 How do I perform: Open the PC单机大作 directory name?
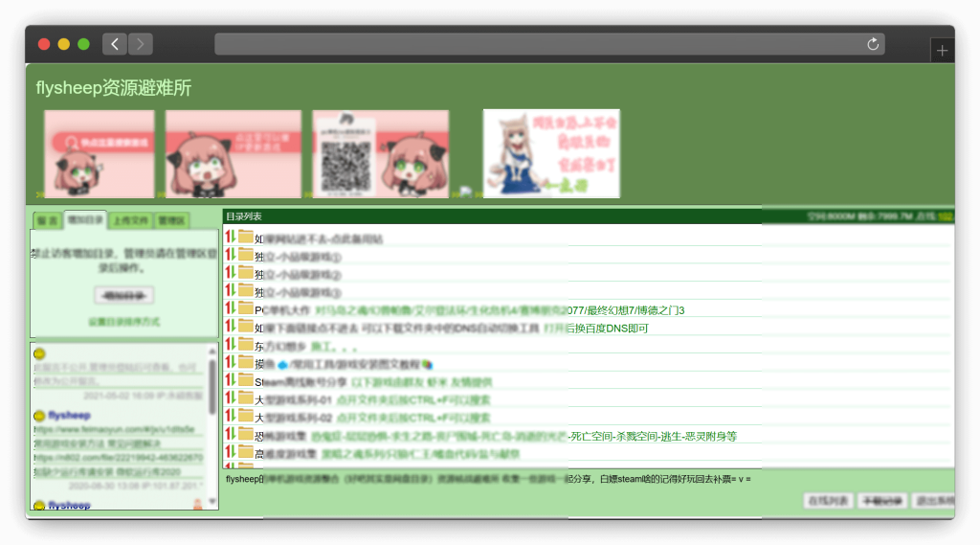(x=282, y=310)
